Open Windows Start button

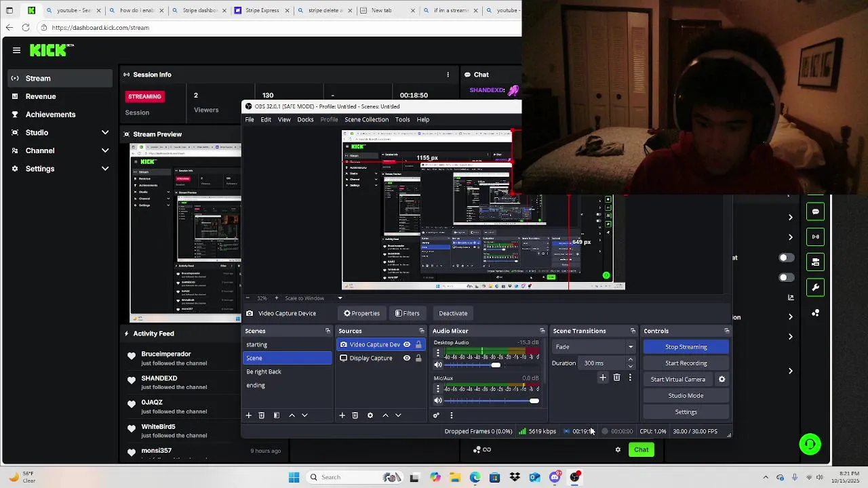click(x=294, y=477)
